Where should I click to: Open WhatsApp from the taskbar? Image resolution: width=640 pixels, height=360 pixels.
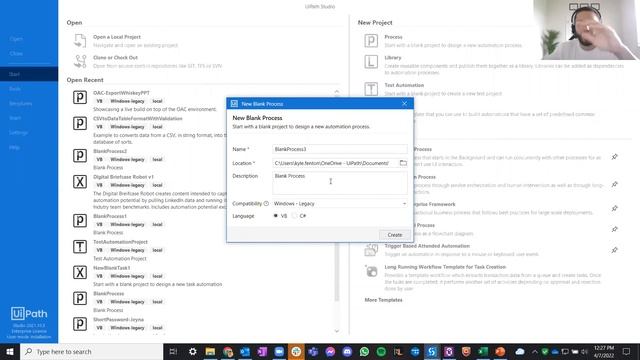(x=364, y=351)
